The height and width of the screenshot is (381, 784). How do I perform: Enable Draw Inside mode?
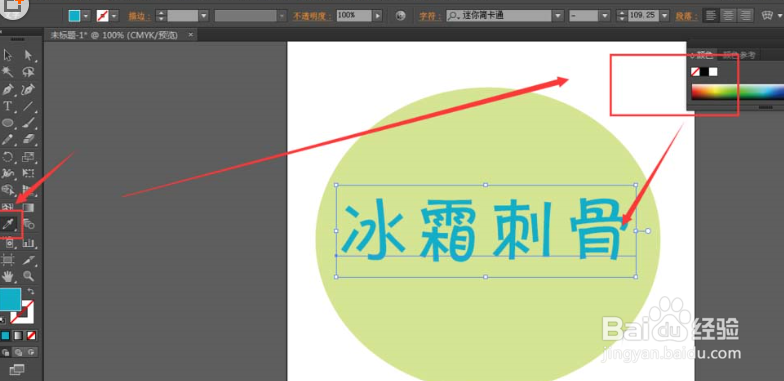(31, 352)
